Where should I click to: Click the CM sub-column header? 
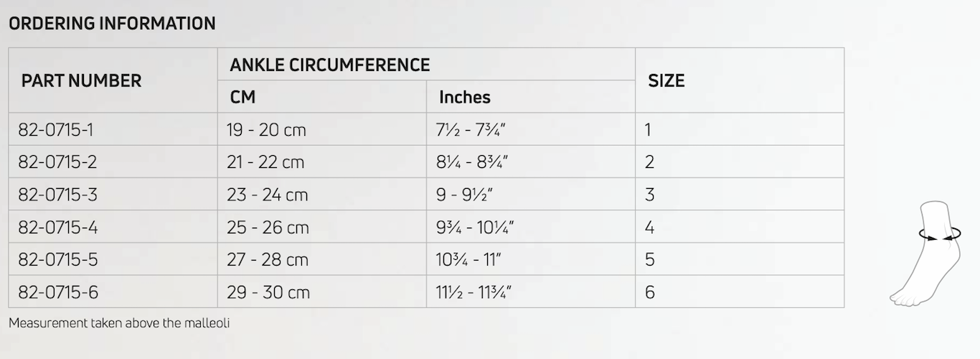pos(242,97)
